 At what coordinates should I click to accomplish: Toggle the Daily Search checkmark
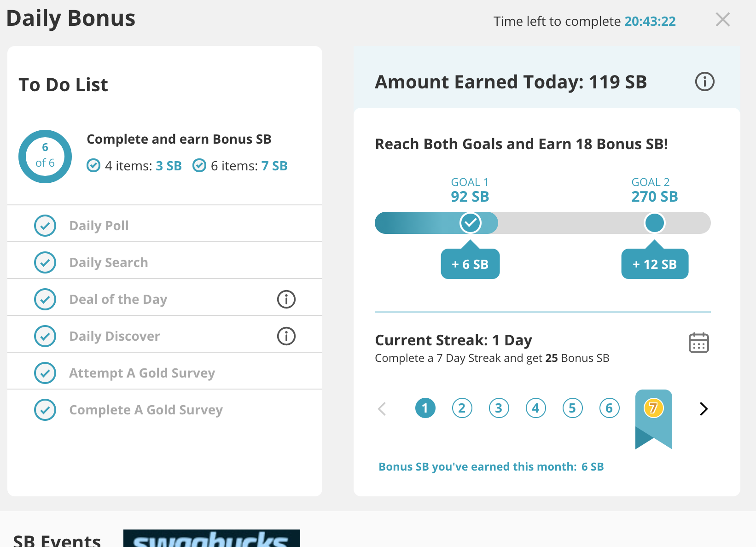(45, 262)
